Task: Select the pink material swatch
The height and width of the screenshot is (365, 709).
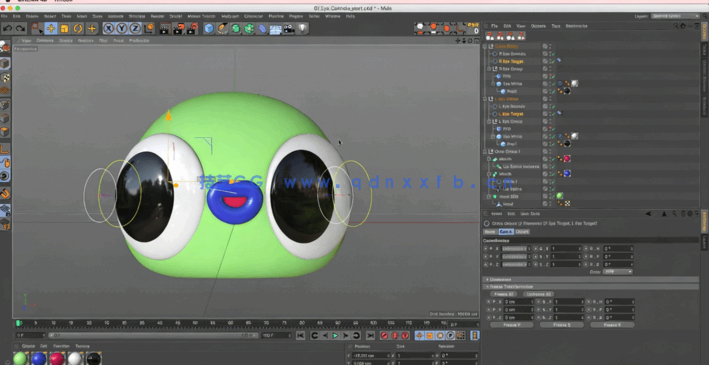Action: 57,359
